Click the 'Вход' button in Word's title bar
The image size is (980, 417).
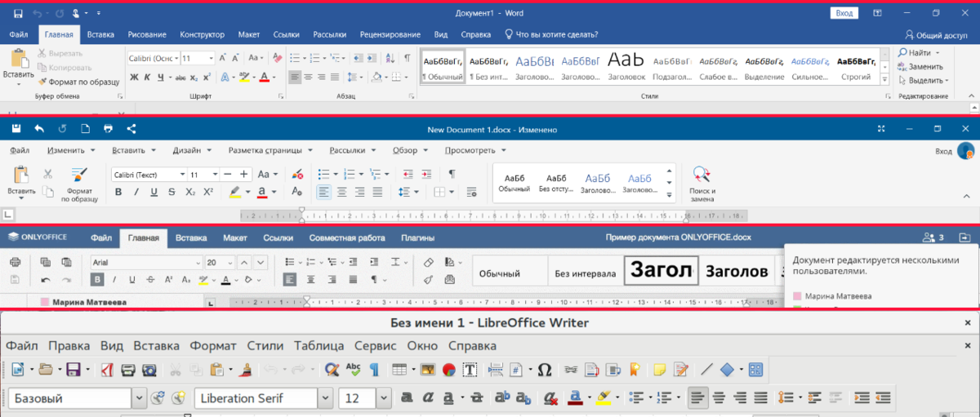pyautogui.click(x=844, y=13)
